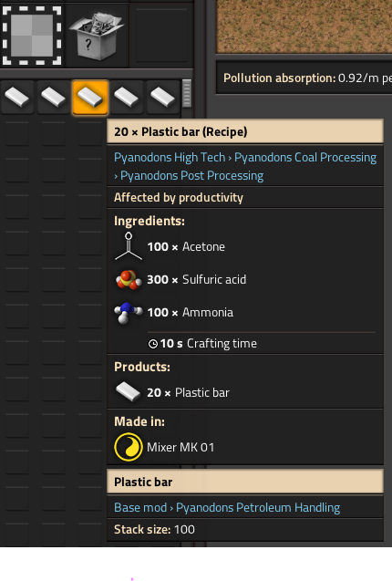Screen dimensions: 392x581
Task: Choose the orange-highlighted plastic bar recipe
Action: click(90, 98)
